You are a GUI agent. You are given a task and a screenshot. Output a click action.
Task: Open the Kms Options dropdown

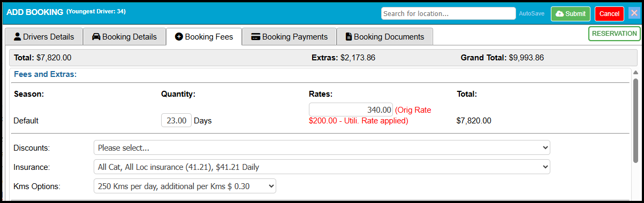[185, 186]
